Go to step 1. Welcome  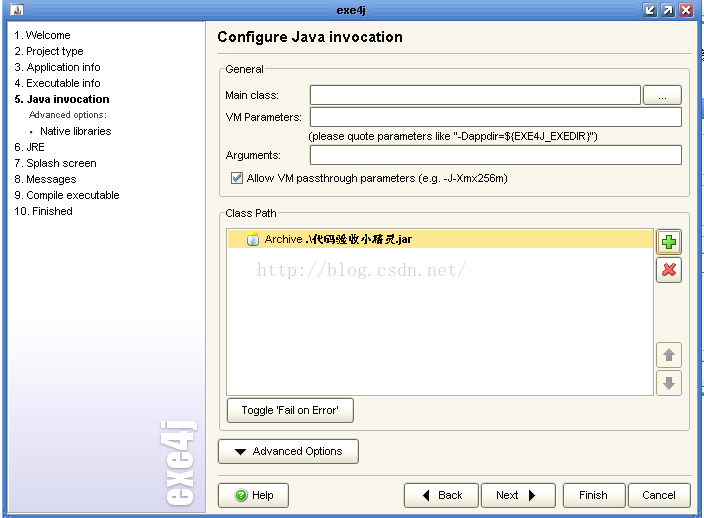point(42,35)
